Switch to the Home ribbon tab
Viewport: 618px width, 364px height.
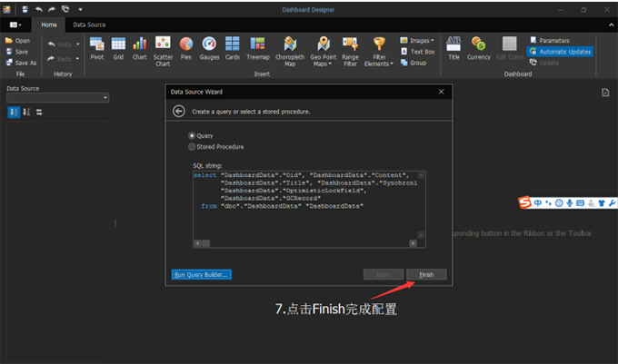[x=48, y=25]
